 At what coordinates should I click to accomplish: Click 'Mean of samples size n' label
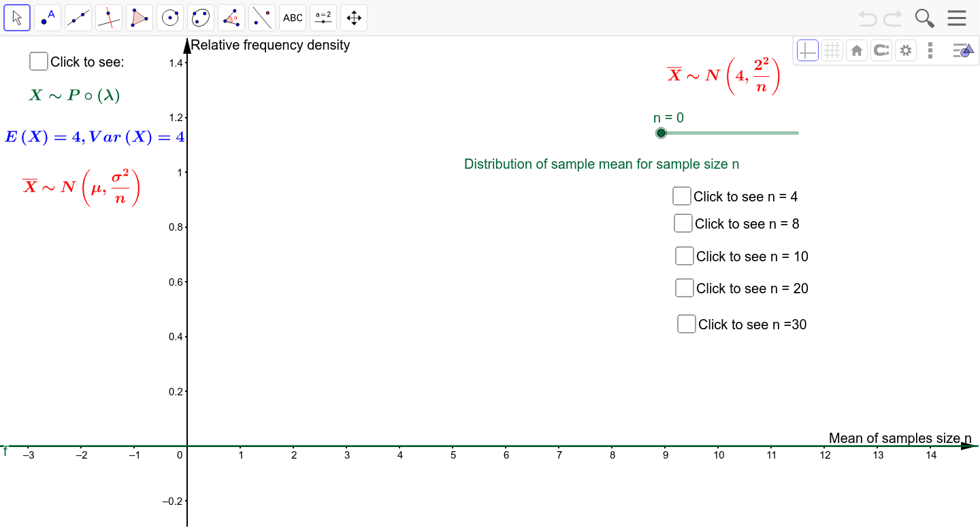(900, 438)
